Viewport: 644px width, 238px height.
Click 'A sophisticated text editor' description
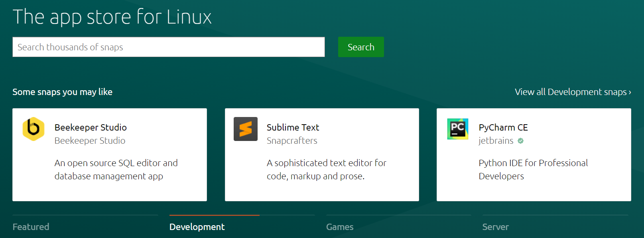[x=327, y=170]
